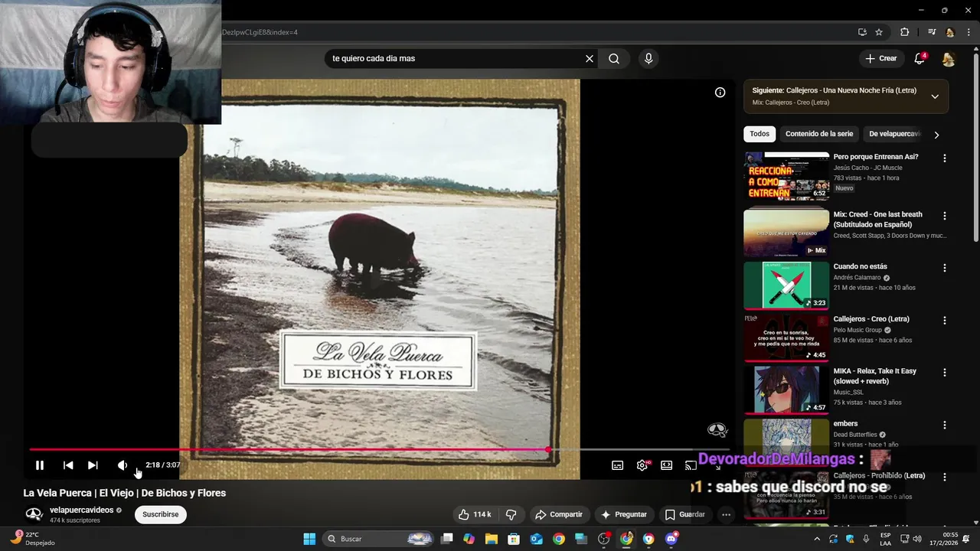This screenshot has width=980, height=551.
Task: Open Copilot from taskbar
Action: point(469,539)
